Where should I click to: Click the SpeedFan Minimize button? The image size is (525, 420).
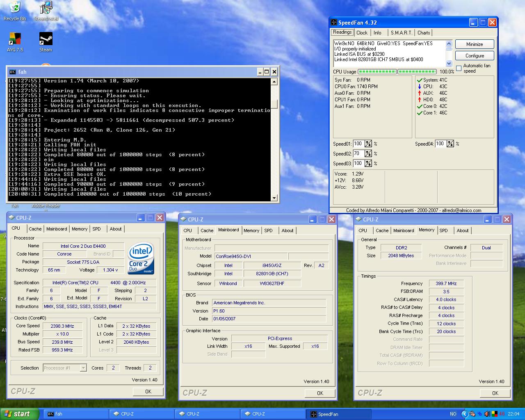click(x=475, y=44)
